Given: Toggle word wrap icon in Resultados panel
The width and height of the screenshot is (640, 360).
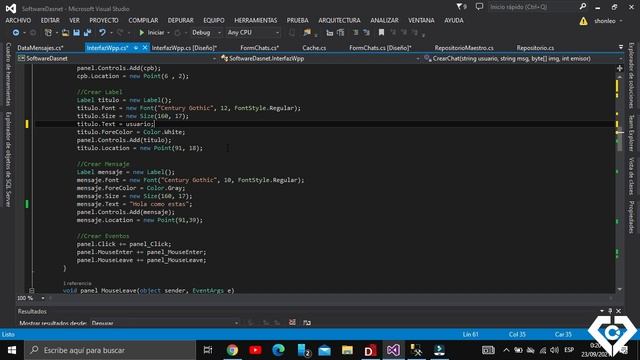Looking at the screenshot, I should pos(307,322).
